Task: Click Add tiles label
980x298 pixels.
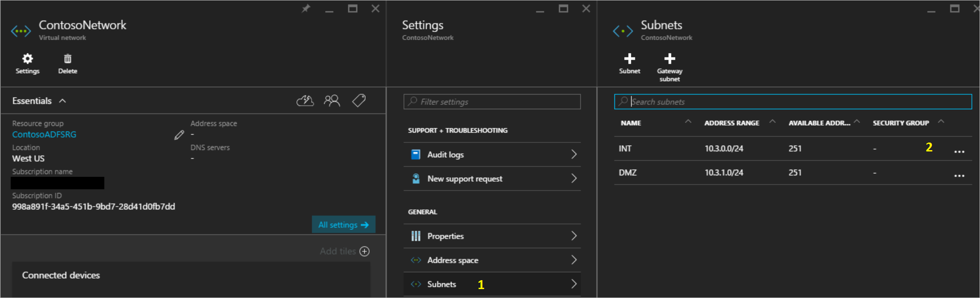Action: [x=338, y=251]
